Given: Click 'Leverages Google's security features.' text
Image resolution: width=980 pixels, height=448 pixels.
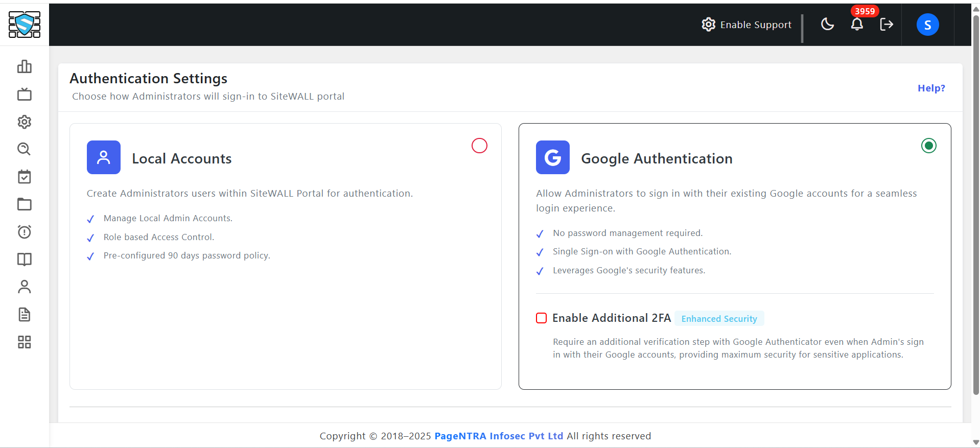Looking at the screenshot, I should (629, 270).
